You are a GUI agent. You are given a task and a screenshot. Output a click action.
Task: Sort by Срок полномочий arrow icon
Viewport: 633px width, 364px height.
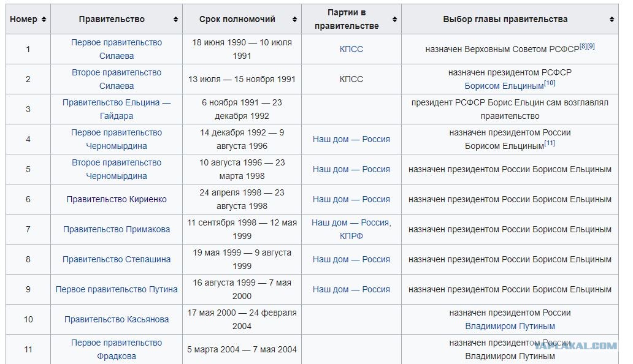[294, 20]
